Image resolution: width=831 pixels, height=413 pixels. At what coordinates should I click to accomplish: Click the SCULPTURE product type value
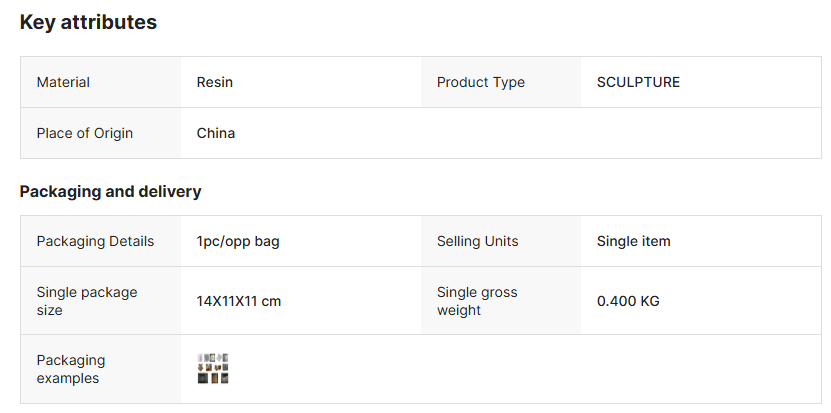[x=638, y=82]
